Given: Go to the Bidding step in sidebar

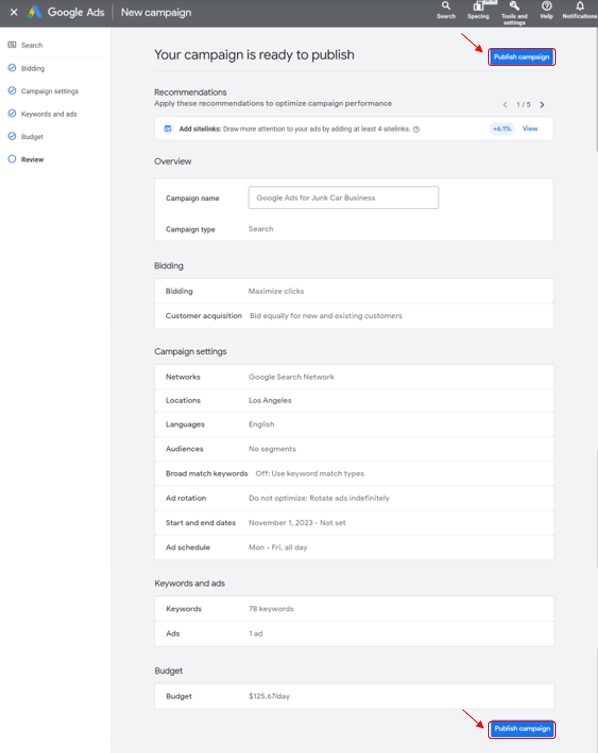Looking at the screenshot, I should (x=33, y=68).
